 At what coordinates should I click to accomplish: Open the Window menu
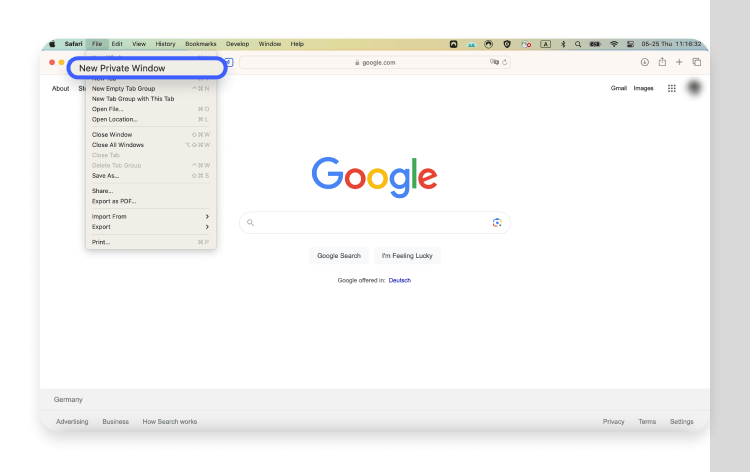[x=270, y=44]
